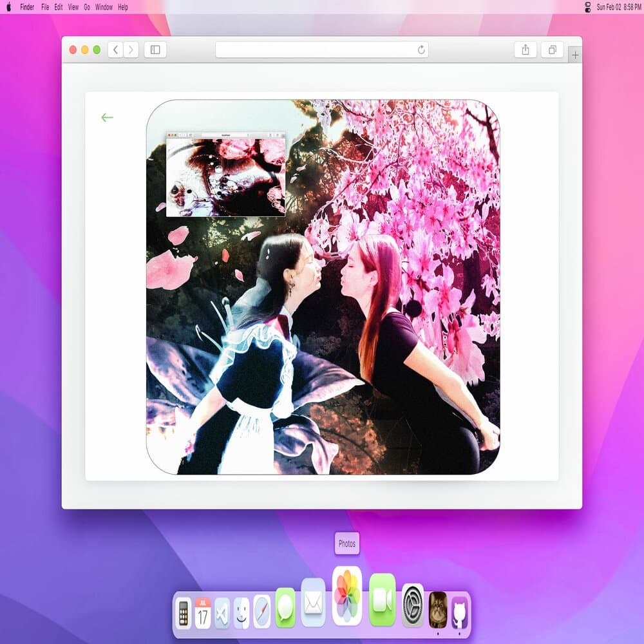Image resolution: width=644 pixels, height=644 pixels.
Task: Reload the current webpage
Action: [x=421, y=50]
